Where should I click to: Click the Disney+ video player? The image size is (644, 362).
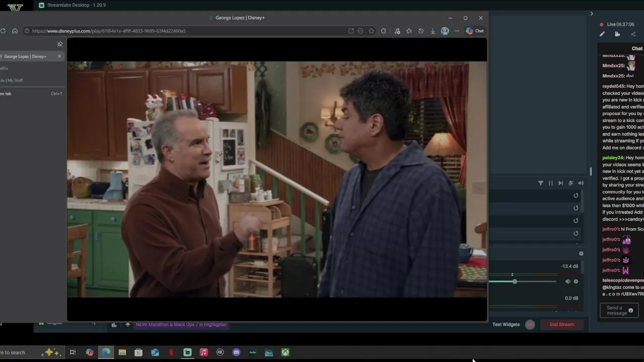(277, 179)
